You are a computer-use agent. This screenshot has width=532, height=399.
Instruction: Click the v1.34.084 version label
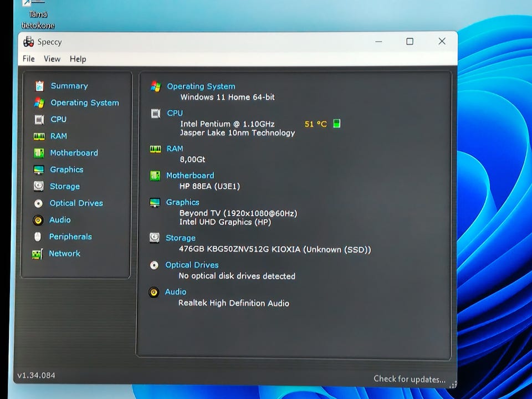coord(37,375)
